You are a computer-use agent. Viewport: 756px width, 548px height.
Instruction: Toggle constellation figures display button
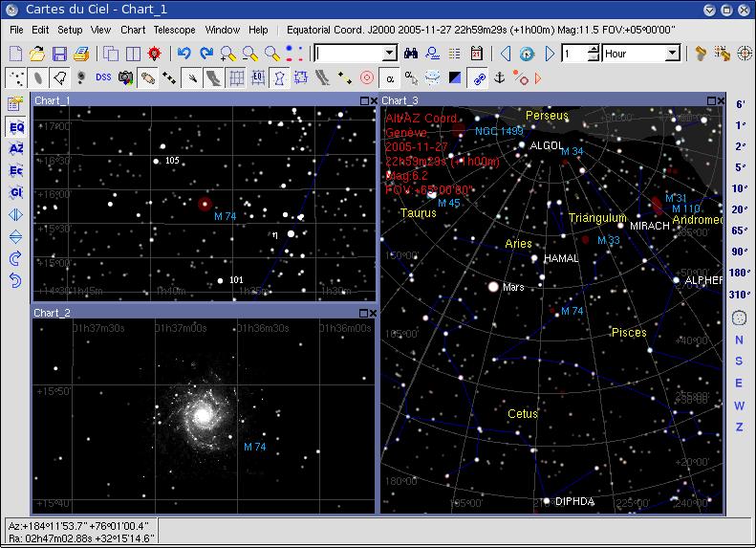point(280,77)
